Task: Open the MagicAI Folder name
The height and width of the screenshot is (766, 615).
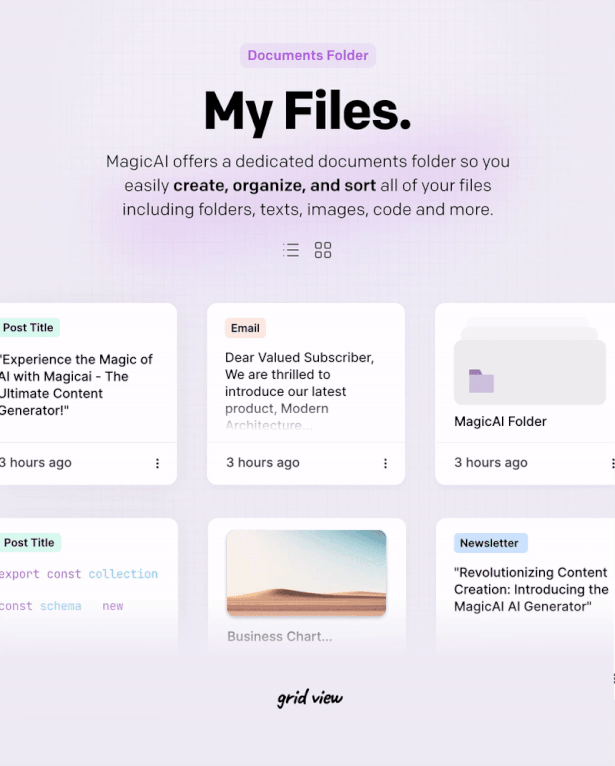Action: point(500,422)
